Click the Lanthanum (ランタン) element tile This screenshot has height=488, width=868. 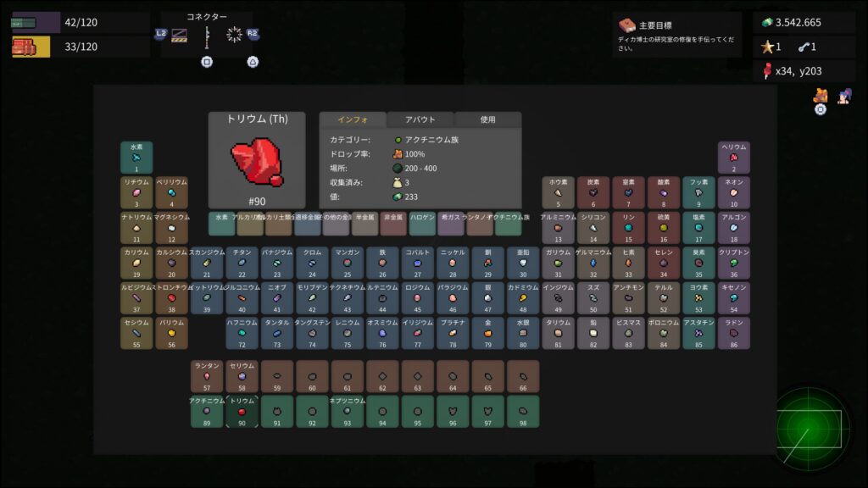206,376
